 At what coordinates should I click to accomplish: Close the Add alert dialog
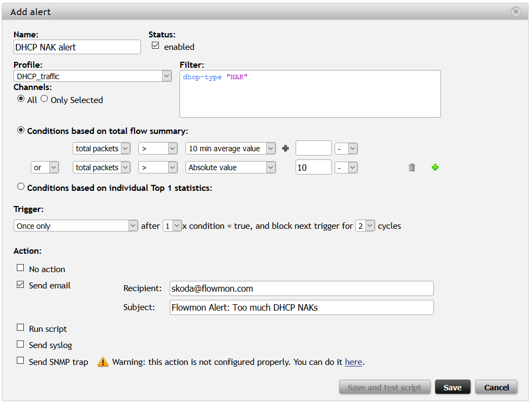click(516, 11)
